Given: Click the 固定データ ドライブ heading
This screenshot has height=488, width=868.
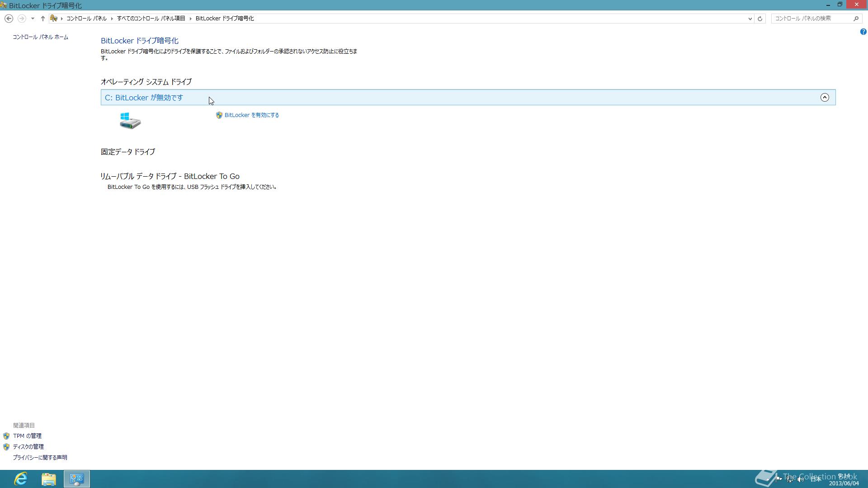Looking at the screenshot, I should click(x=128, y=152).
